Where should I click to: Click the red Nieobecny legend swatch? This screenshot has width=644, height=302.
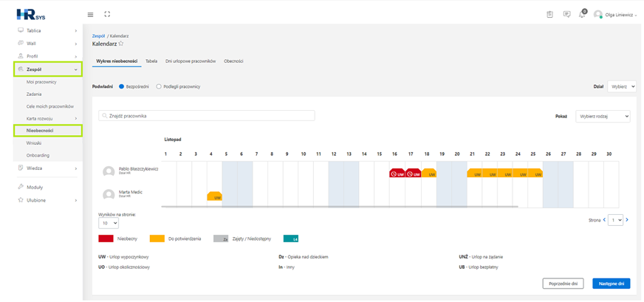coord(106,238)
